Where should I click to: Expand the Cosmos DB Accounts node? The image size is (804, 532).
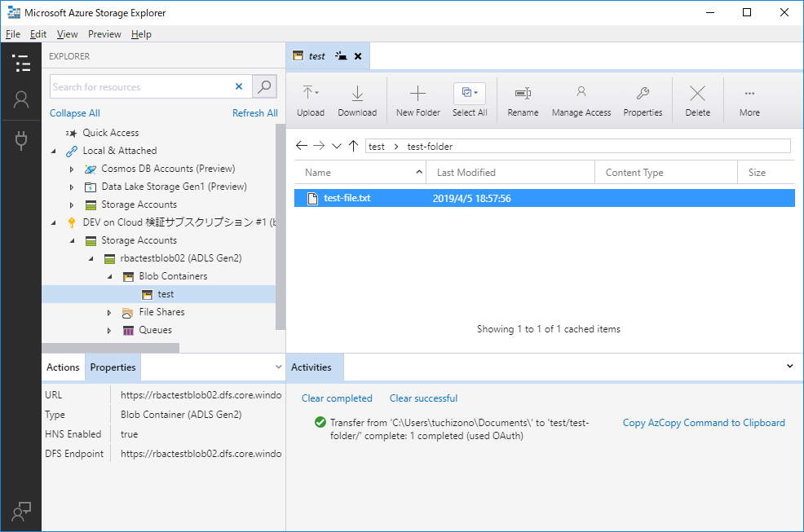[72, 169]
